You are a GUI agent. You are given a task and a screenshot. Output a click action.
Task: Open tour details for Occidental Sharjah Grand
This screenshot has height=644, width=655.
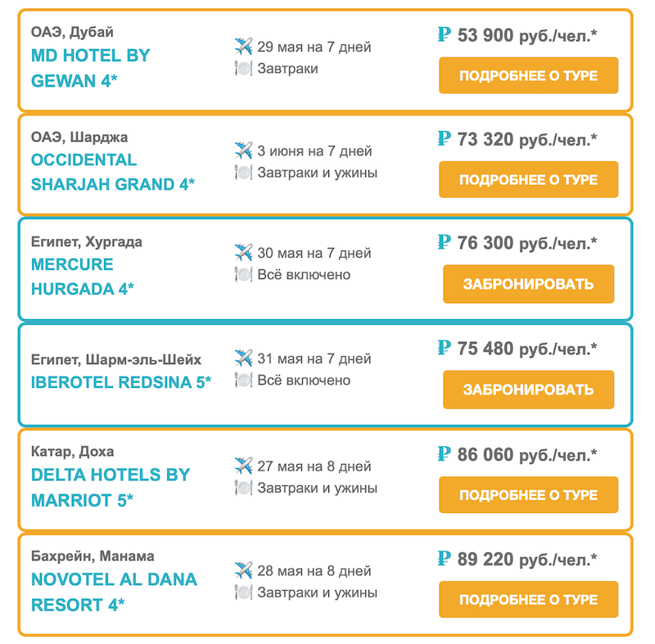click(x=528, y=179)
